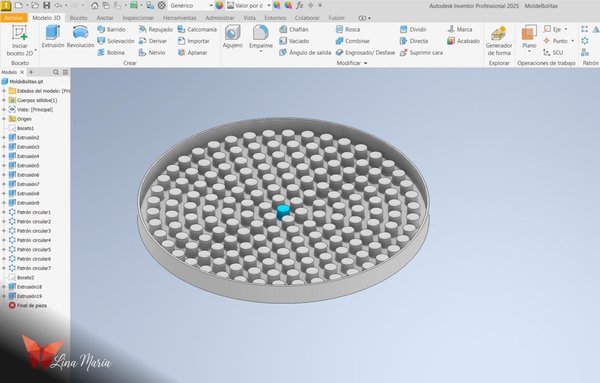Open the Acabado finish tool

point(463,41)
